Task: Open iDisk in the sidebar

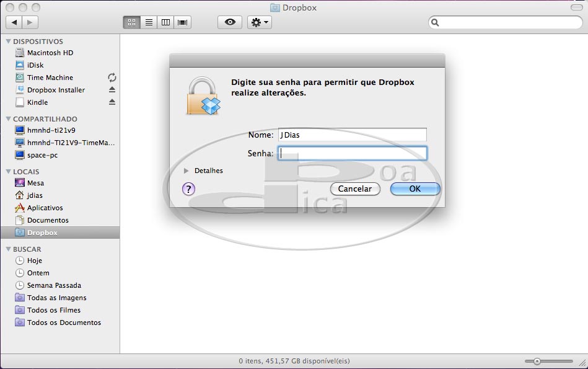Action: 60,65
